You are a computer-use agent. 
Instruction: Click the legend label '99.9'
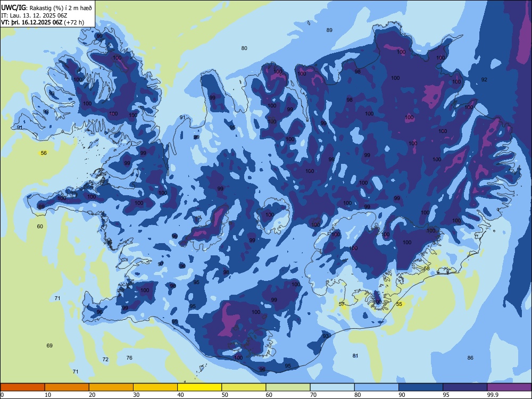coord(492,395)
